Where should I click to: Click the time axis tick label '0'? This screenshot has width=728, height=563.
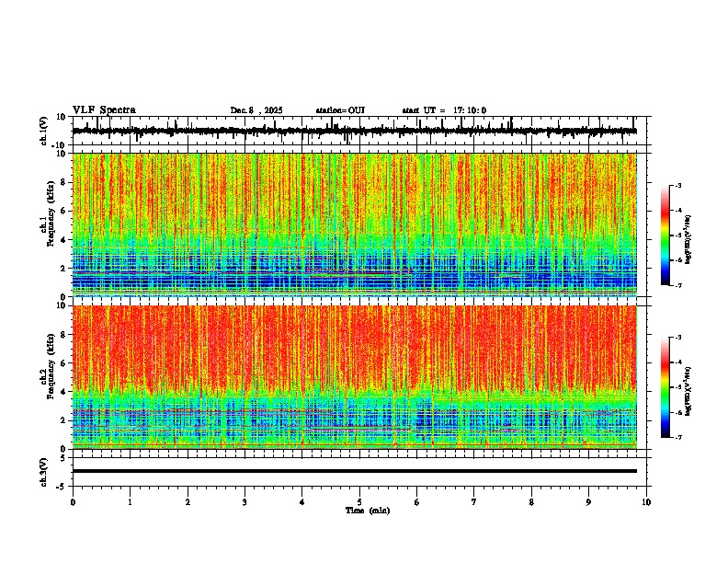(x=73, y=502)
